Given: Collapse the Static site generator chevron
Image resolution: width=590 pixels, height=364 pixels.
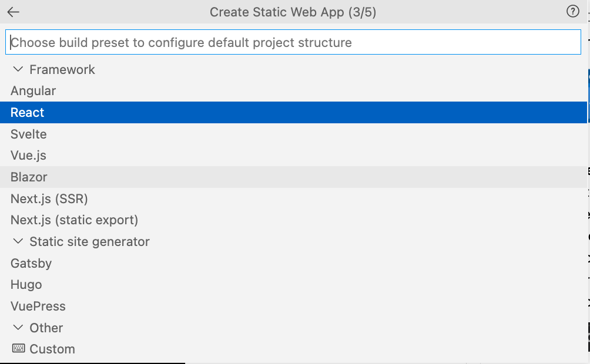Looking at the screenshot, I should point(19,241).
